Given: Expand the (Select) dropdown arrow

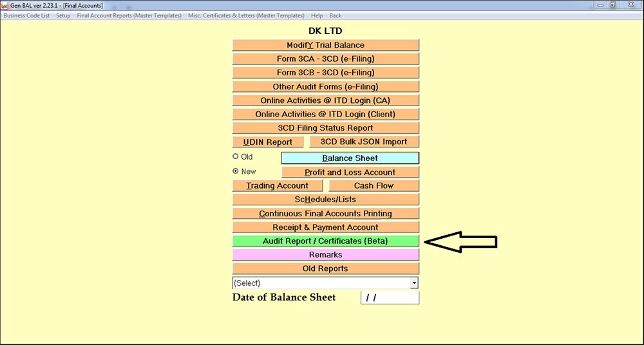Looking at the screenshot, I should click(x=414, y=283).
